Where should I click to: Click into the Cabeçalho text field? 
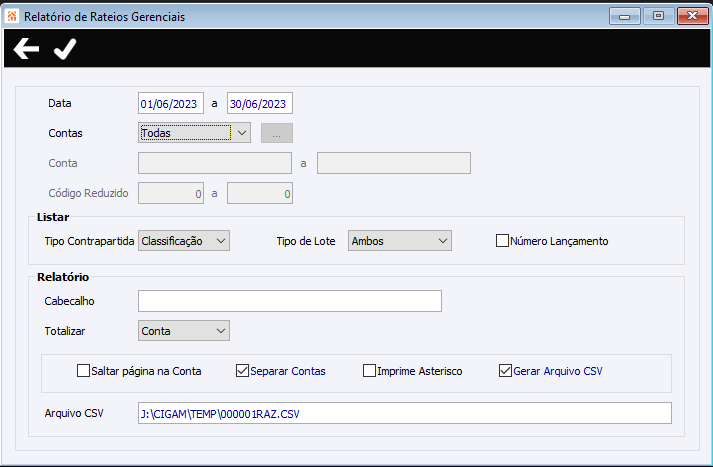(290, 301)
